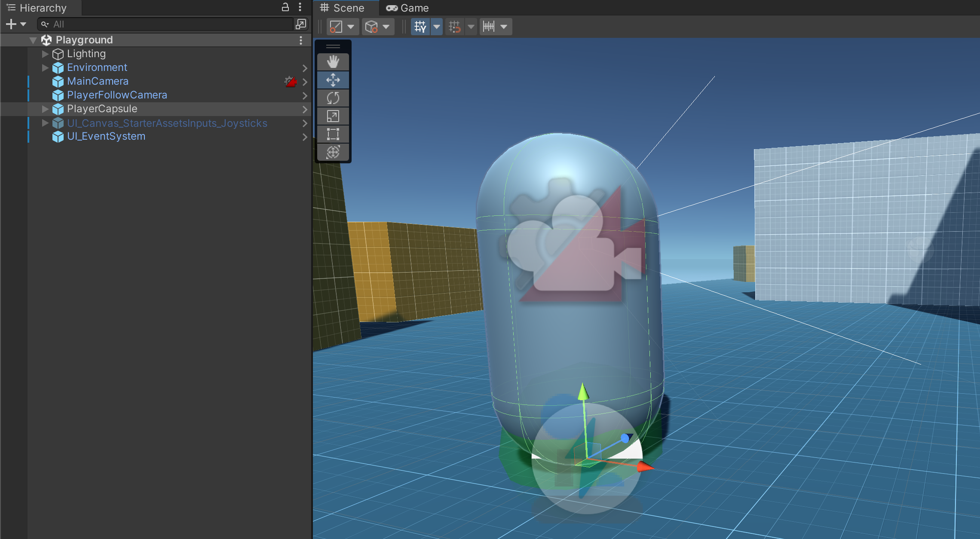This screenshot has width=980, height=539.
Task: Select the Move tool
Action: pos(333,80)
